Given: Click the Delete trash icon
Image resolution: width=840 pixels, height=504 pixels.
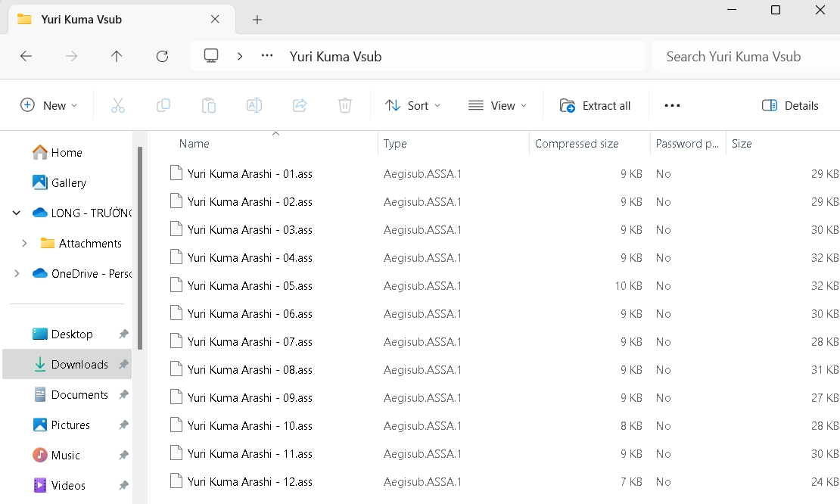Looking at the screenshot, I should pyautogui.click(x=345, y=105).
